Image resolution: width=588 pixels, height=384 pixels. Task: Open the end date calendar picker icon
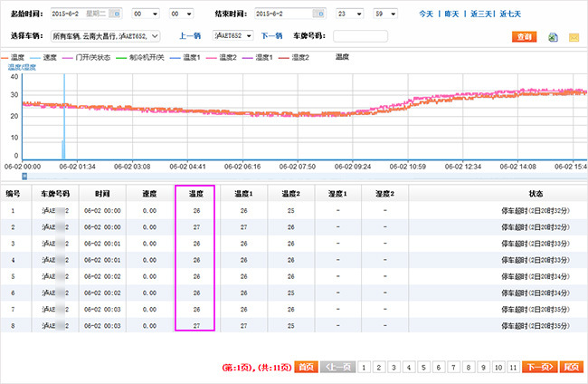point(320,14)
